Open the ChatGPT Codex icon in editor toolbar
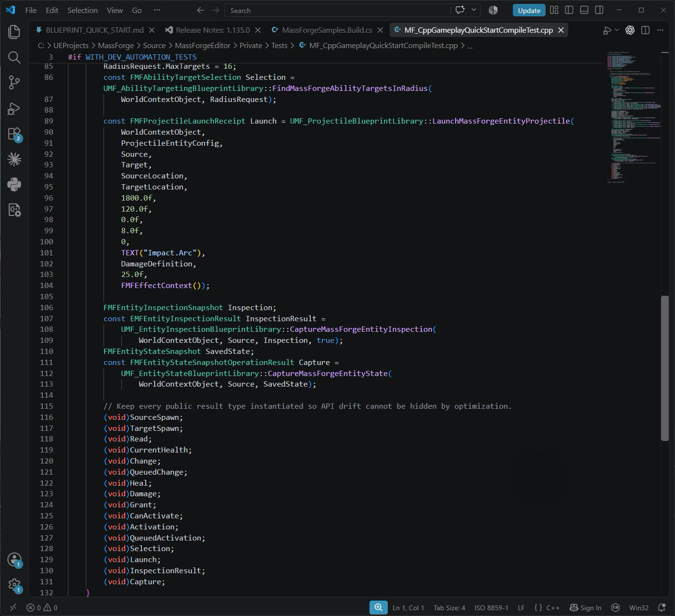This screenshot has width=675, height=616. tap(630, 30)
